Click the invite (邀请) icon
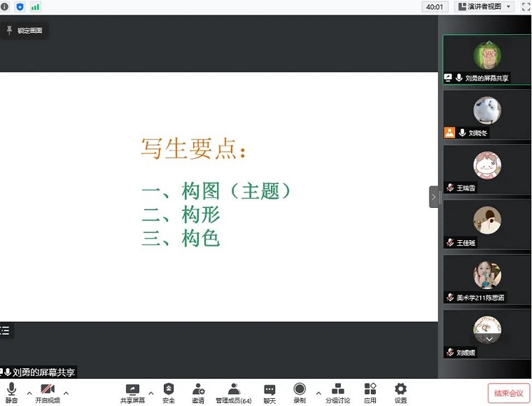Viewport: 532px width, 406px height. pyautogui.click(x=198, y=391)
